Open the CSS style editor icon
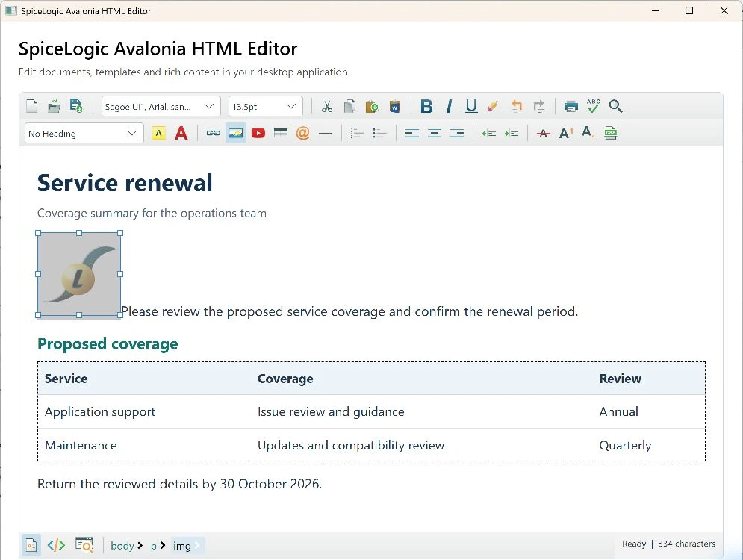Viewport: 743px width, 560px height. [611, 133]
